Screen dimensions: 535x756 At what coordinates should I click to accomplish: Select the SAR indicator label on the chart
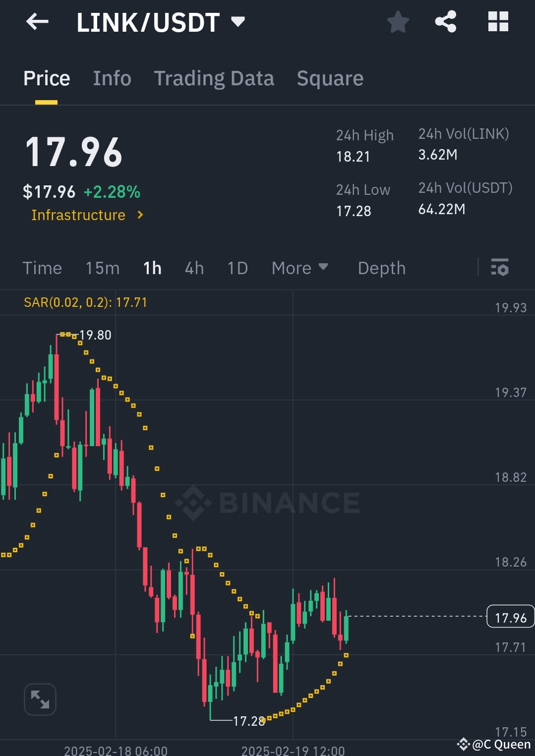click(x=85, y=302)
